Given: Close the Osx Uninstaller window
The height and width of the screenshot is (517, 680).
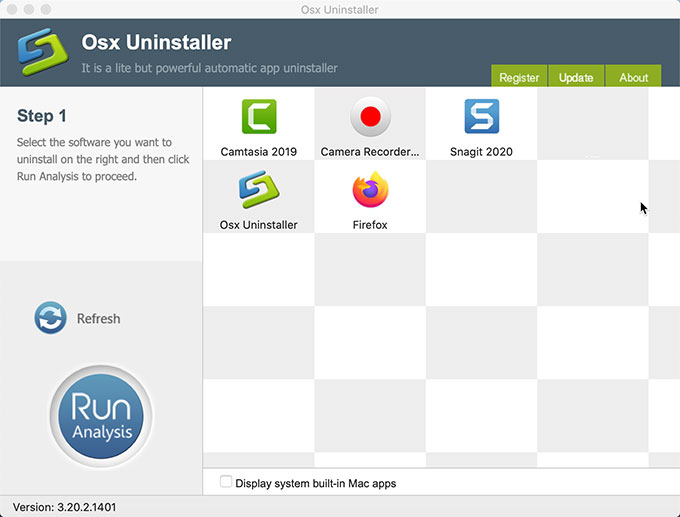Looking at the screenshot, I should [x=12, y=9].
